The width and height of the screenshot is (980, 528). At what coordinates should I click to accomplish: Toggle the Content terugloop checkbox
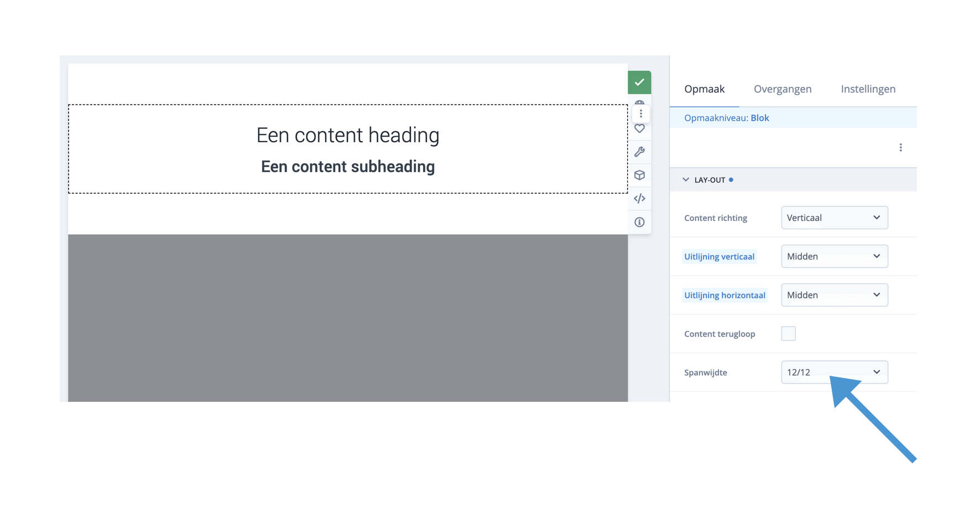tap(788, 334)
